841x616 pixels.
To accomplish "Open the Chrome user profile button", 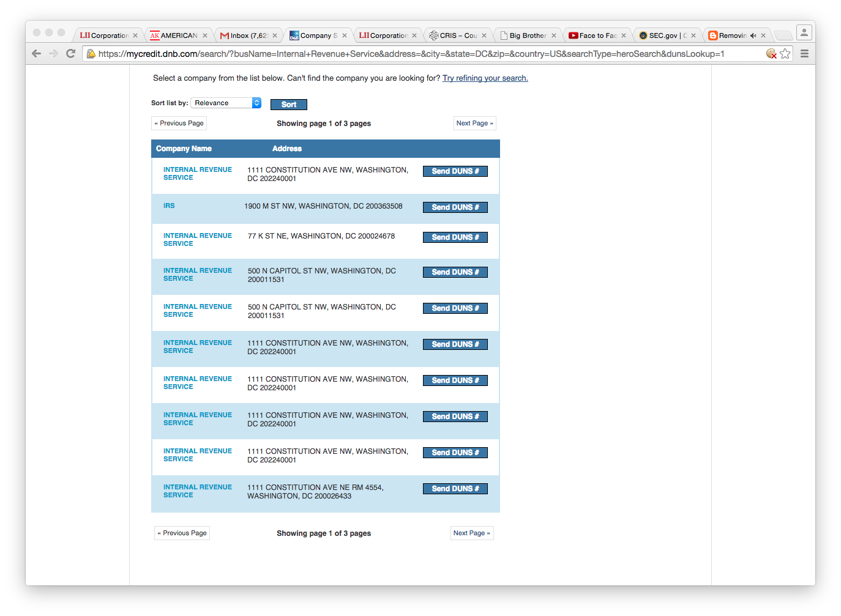I will pos(804,33).
